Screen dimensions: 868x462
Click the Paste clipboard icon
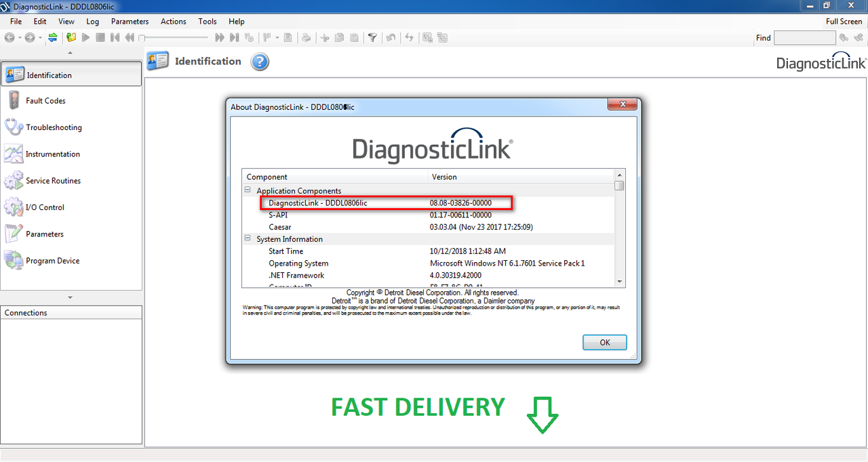(x=354, y=37)
